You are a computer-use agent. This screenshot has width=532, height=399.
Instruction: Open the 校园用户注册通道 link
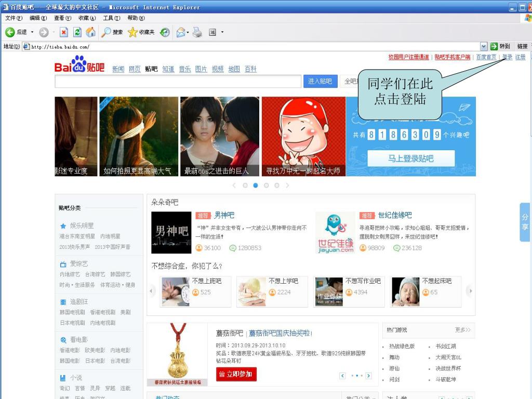click(x=408, y=57)
